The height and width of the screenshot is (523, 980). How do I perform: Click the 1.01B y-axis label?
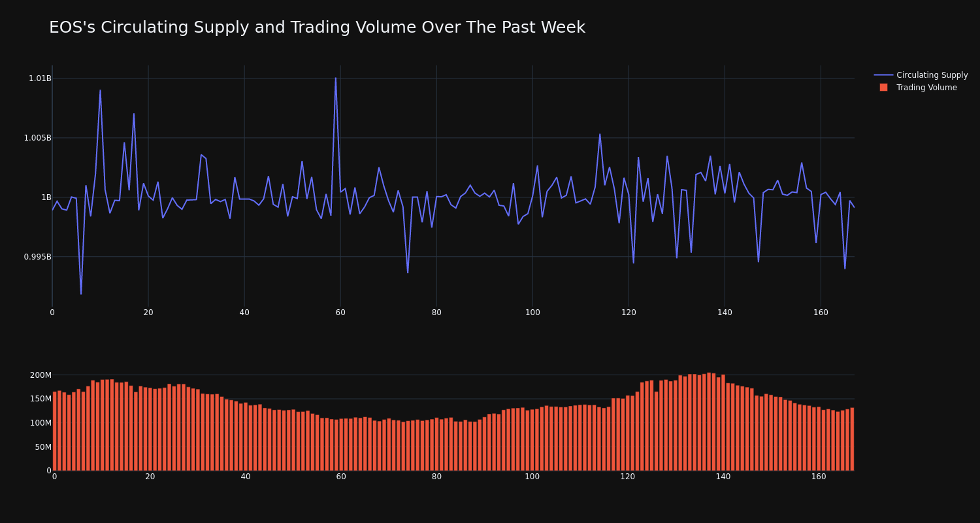[x=40, y=78]
